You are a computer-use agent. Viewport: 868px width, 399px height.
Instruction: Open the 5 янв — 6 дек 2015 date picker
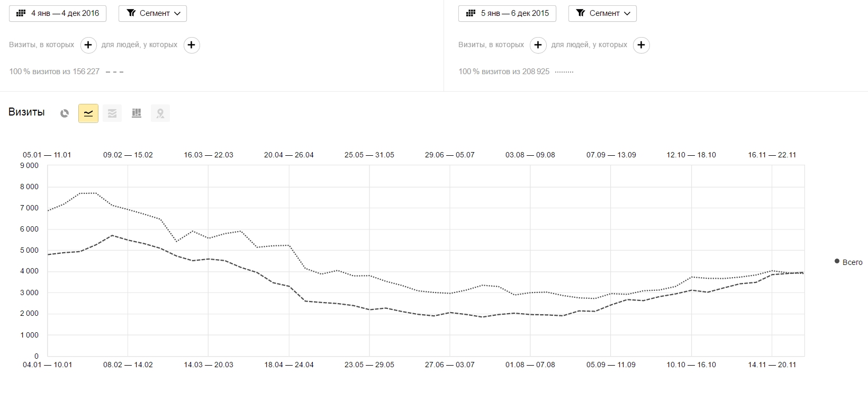507,13
